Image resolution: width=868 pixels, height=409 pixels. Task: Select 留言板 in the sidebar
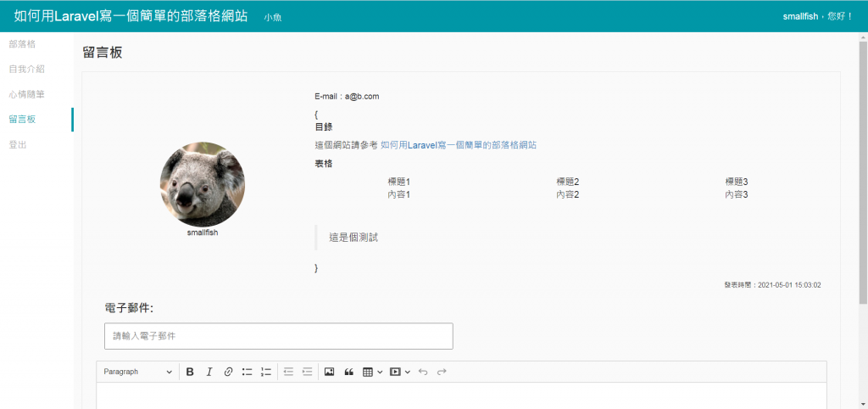pyautogui.click(x=22, y=119)
